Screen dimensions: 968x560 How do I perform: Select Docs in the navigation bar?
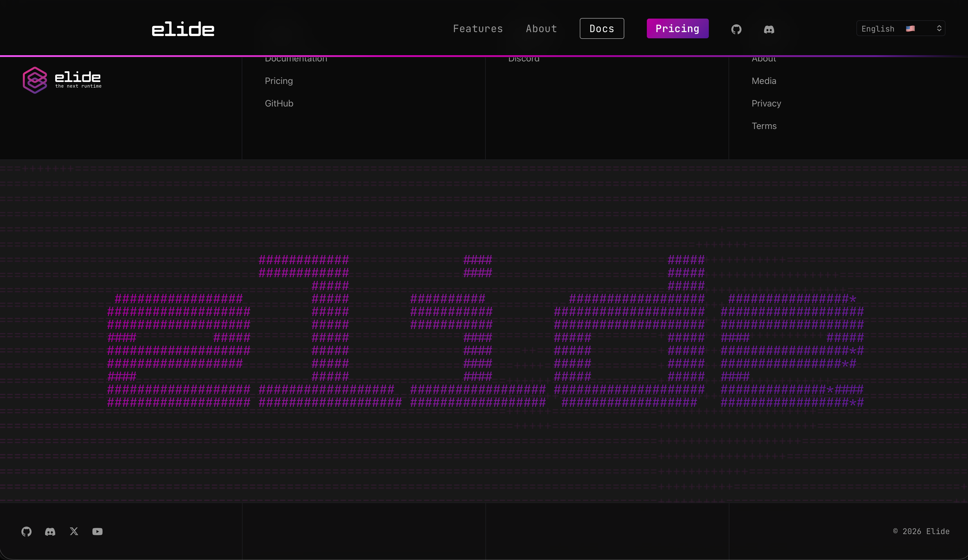pos(601,28)
